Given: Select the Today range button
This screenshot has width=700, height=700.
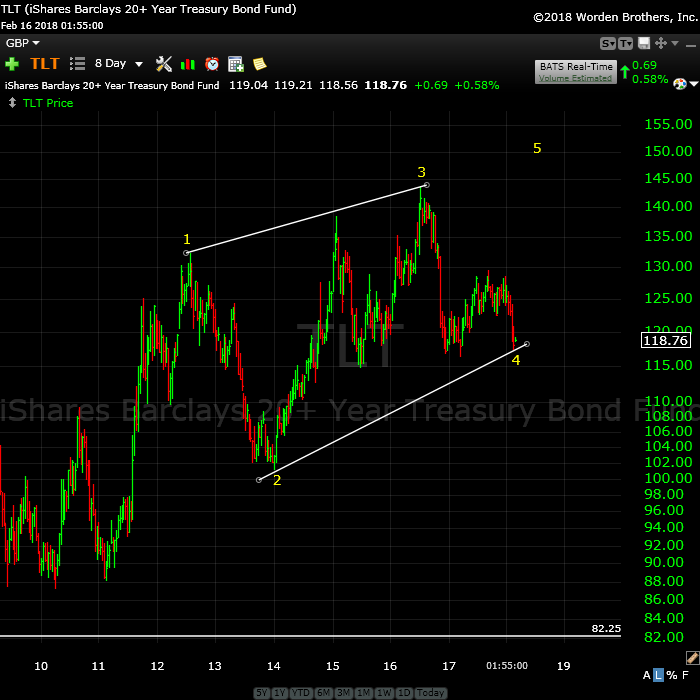Looking at the screenshot, I should click(430, 692).
